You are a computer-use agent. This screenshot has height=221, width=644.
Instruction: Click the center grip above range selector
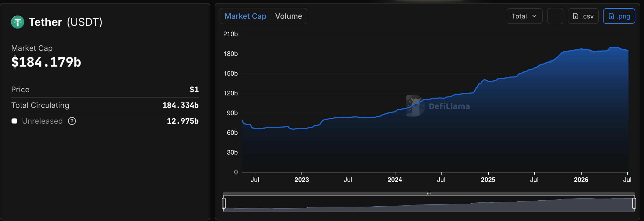429,194
